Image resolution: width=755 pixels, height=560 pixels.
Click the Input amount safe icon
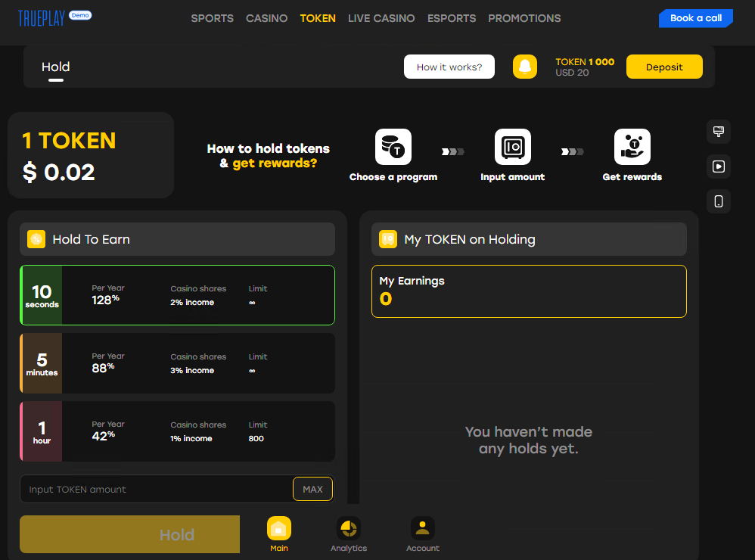point(513,147)
